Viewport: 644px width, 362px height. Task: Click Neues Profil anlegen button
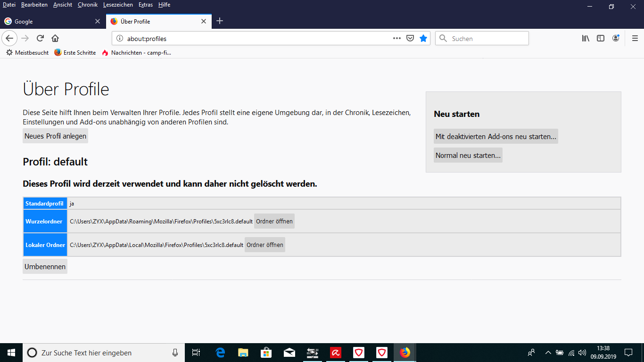click(55, 136)
